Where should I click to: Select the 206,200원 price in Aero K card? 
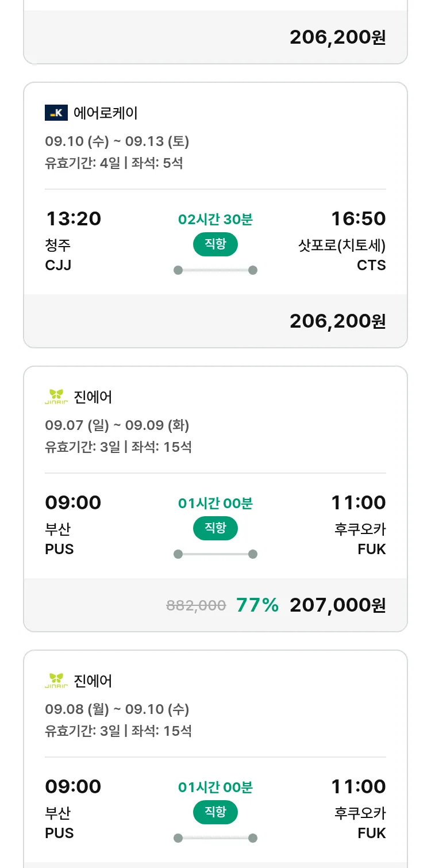[x=337, y=321]
